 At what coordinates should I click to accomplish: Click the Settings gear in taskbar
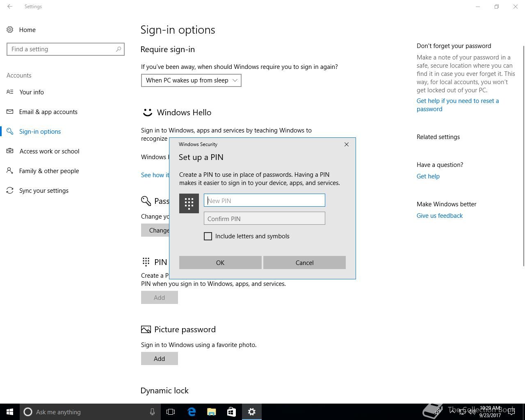[x=252, y=412]
